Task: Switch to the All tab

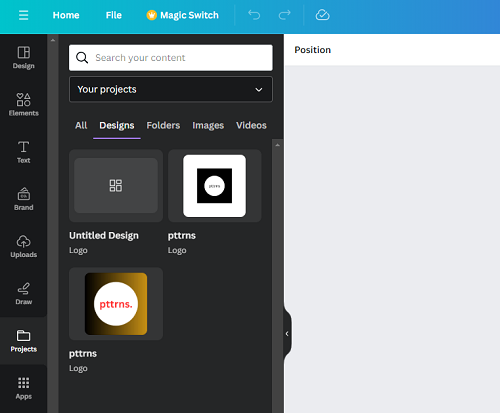Action: 81,125
